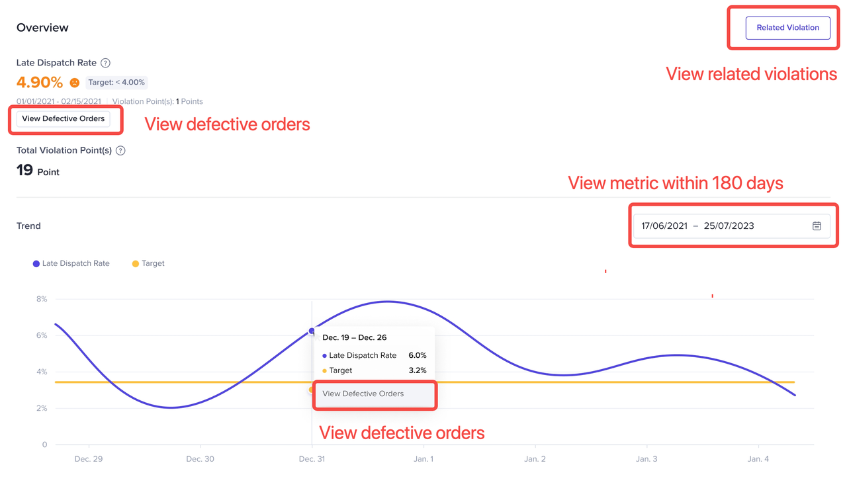The width and height of the screenshot is (847, 504).
Task: Click the Target < 4.00% badge
Action: (x=116, y=83)
